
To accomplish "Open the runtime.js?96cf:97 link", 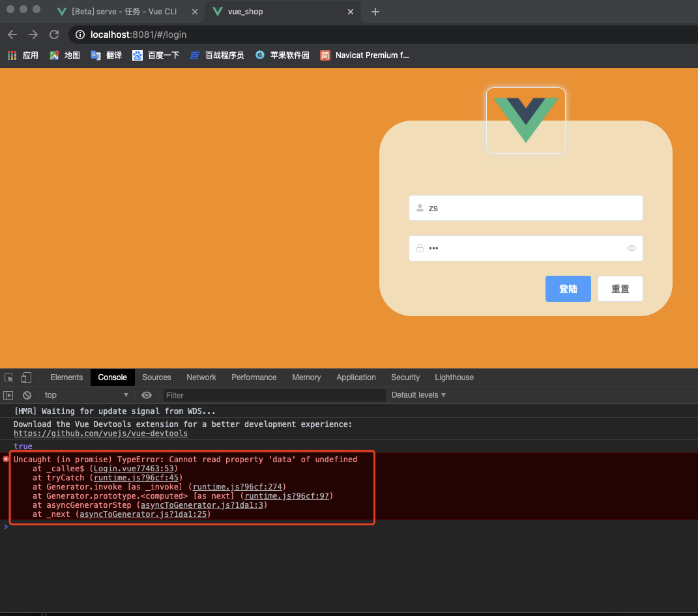I will [x=287, y=496].
